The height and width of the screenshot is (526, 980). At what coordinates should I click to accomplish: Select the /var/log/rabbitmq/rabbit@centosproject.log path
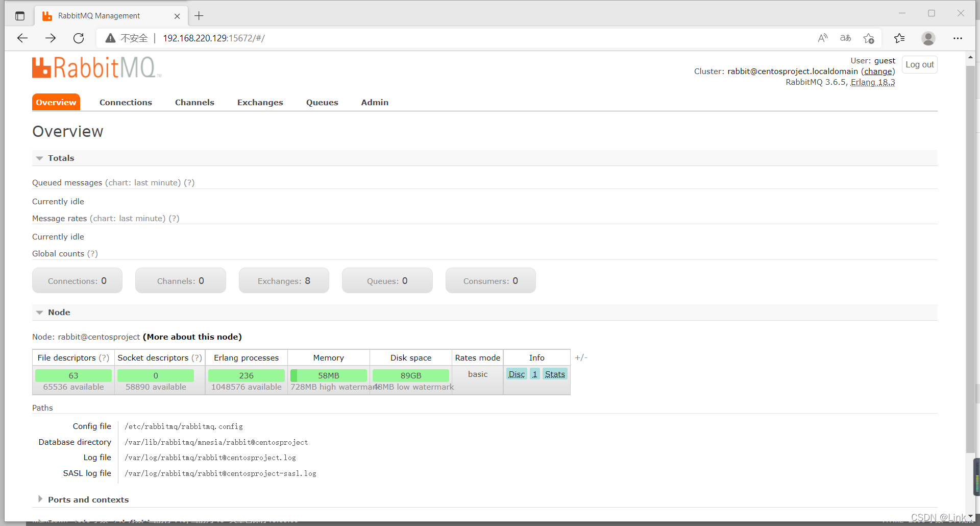[210, 458]
